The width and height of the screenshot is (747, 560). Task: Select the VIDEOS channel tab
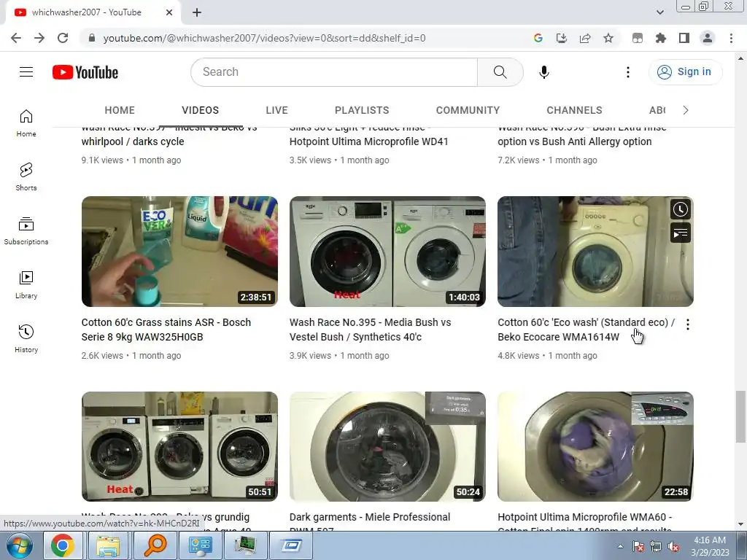[x=200, y=110]
